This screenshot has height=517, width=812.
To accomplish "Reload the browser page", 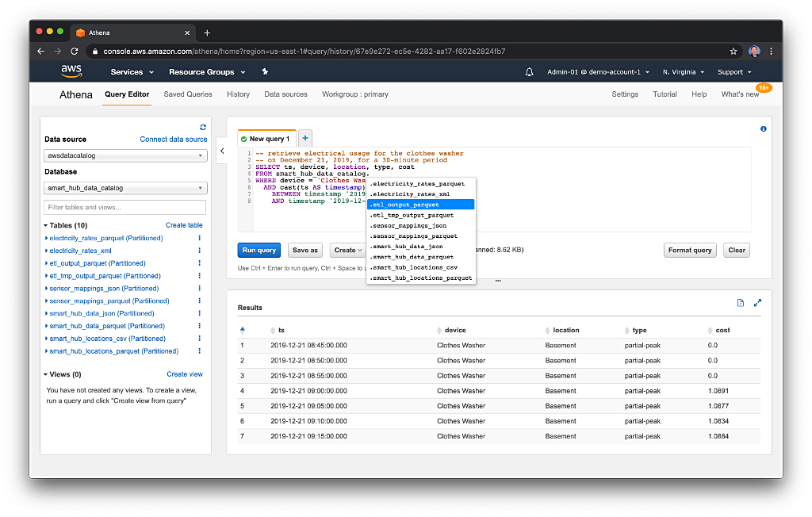I will pyautogui.click(x=74, y=52).
